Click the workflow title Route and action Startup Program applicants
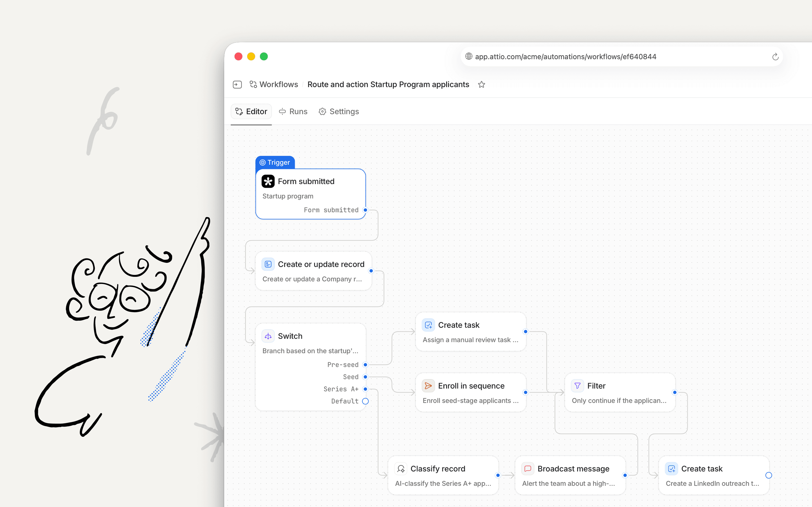 [388, 84]
